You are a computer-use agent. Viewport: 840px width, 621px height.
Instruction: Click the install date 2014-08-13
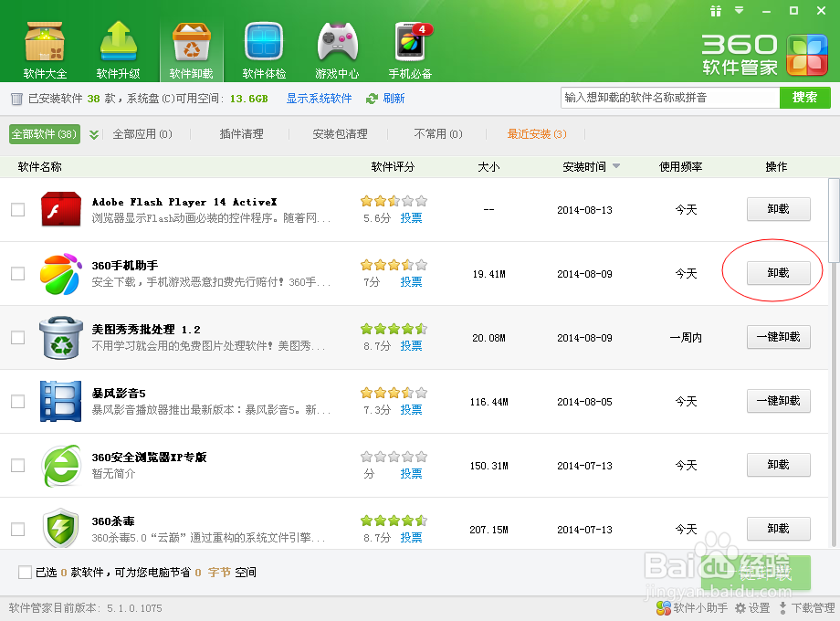(x=584, y=210)
